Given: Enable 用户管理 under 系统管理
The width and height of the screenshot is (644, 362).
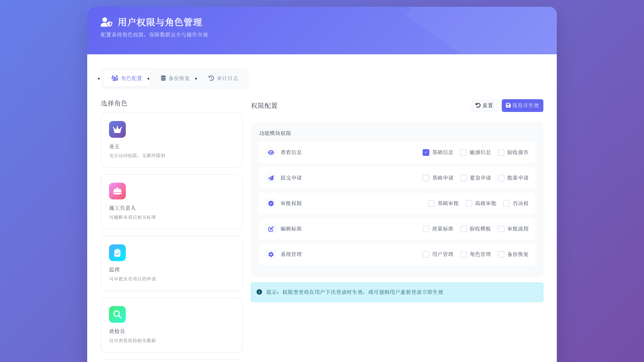Looking at the screenshot, I should tap(426, 254).
